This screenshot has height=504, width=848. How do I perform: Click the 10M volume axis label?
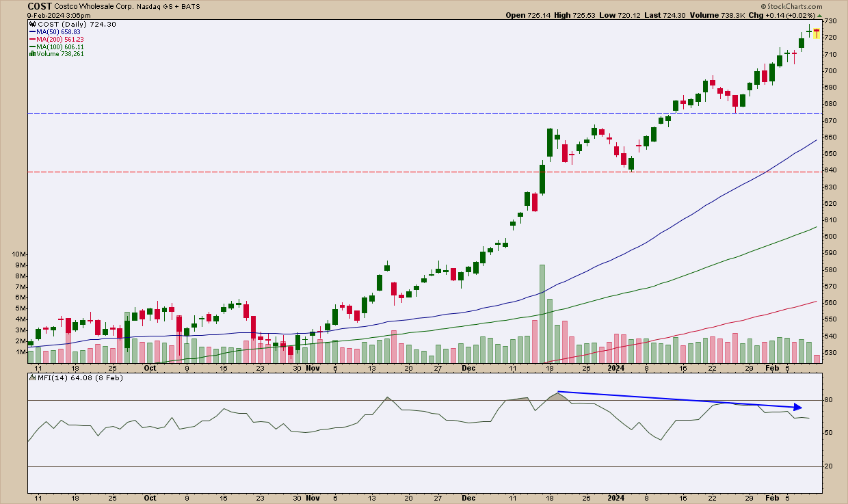click(x=21, y=254)
